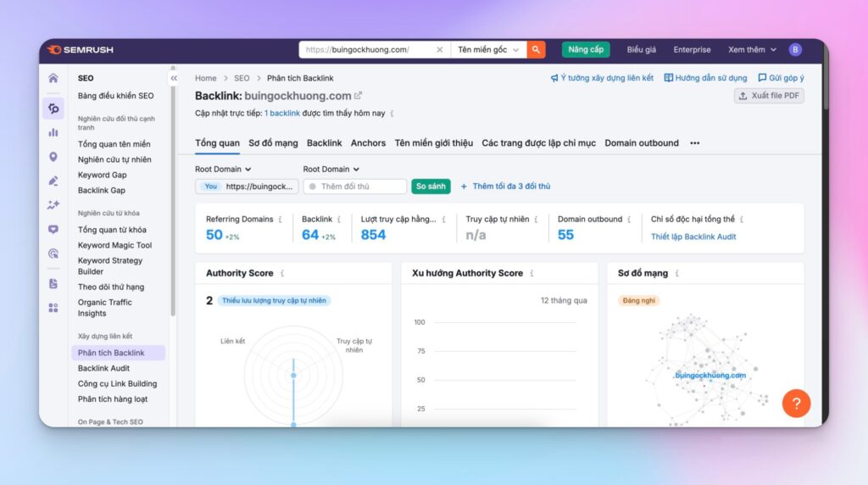Open the bar chart Traffic icon
868x485 pixels.
[53, 132]
